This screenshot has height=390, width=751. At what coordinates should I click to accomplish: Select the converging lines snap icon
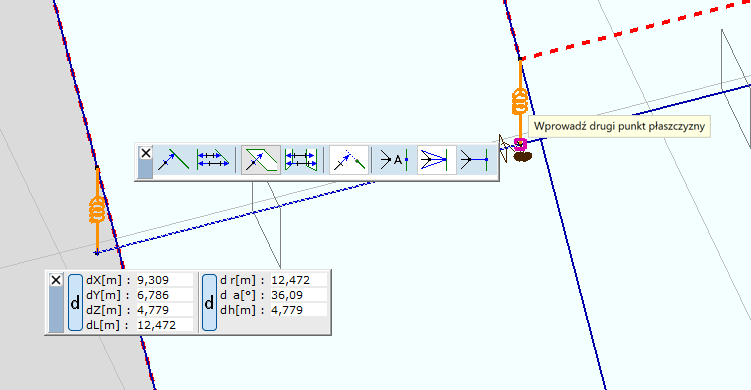tap(436, 160)
